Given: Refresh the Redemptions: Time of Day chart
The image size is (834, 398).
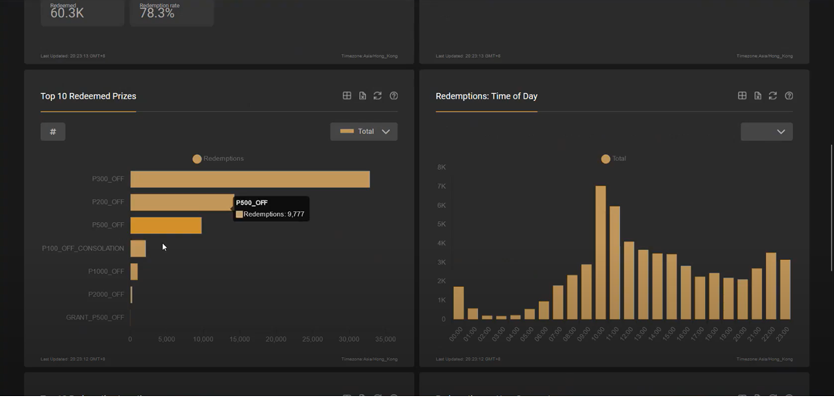Looking at the screenshot, I should click(773, 96).
